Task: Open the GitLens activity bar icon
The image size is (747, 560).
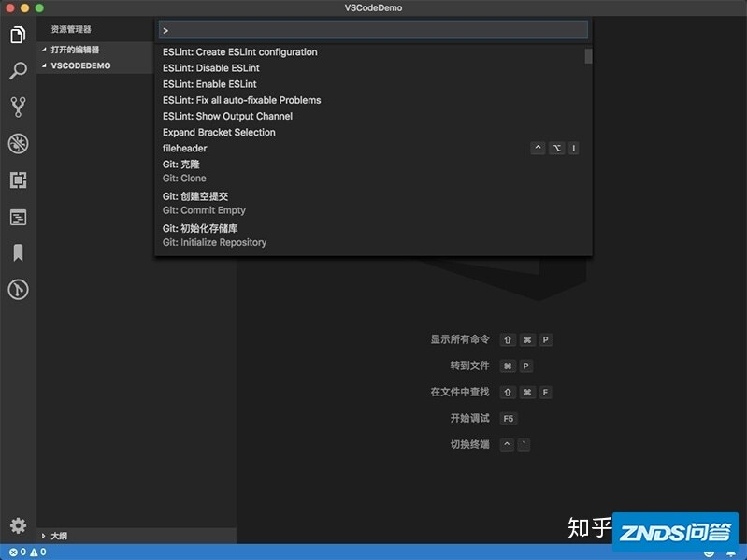Action: coord(18,289)
